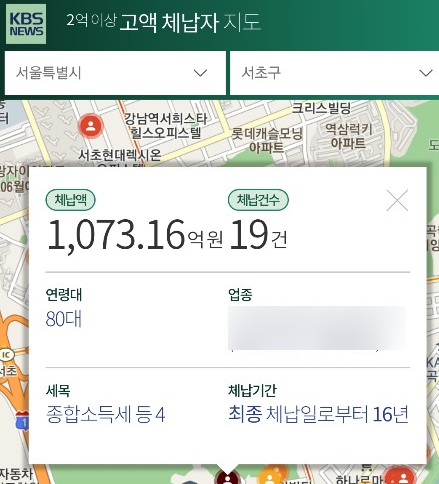Click the 종합소득세 등 4 tax item

(x=105, y=415)
